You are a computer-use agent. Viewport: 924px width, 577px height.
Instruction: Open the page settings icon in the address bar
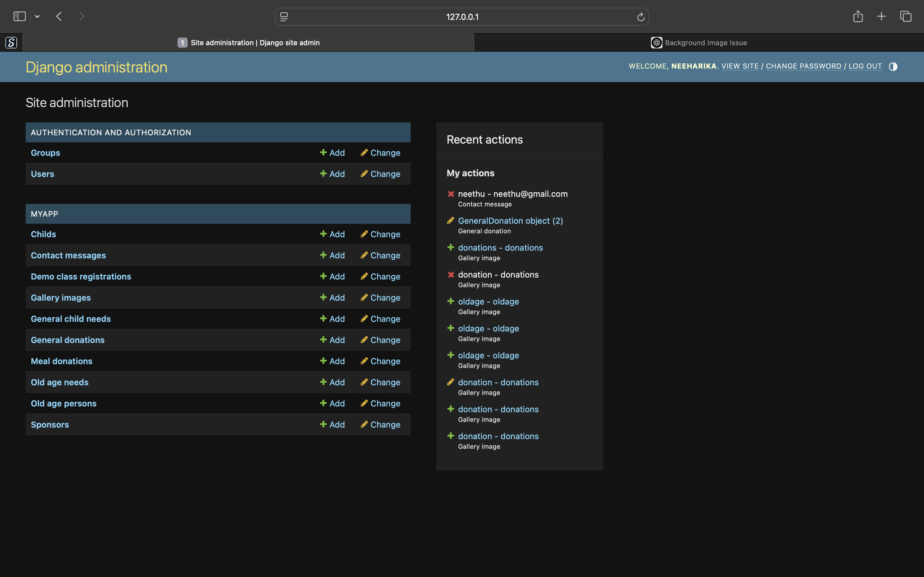[284, 17]
